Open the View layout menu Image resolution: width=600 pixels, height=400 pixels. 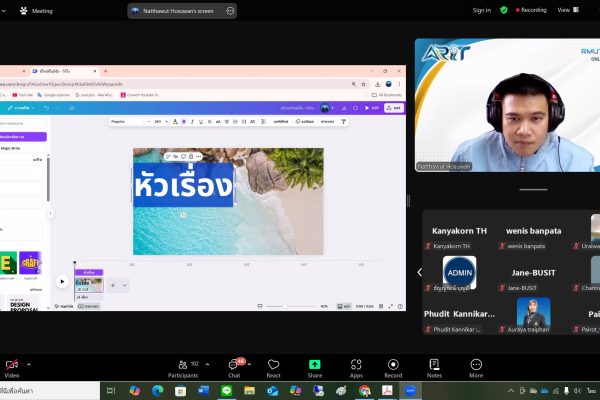[x=568, y=10]
